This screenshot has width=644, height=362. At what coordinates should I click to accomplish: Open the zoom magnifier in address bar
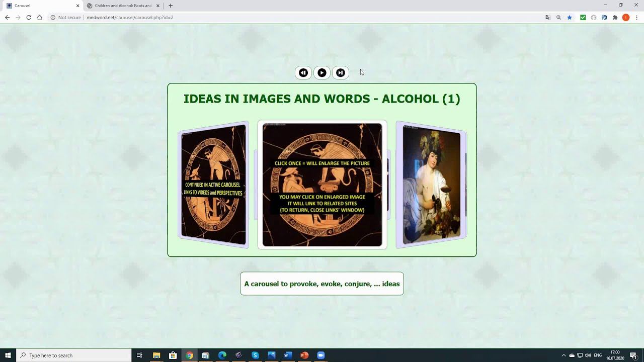click(558, 17)
